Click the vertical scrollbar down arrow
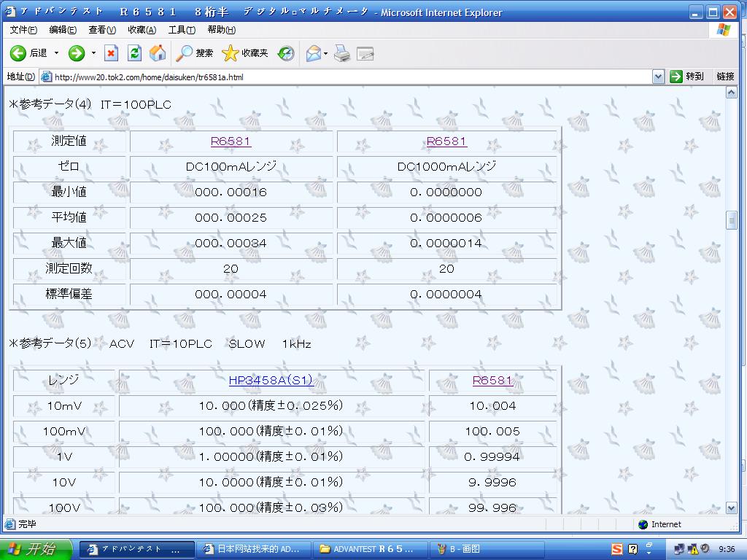This screenshot has height=560, width=747. pos(731,508)
